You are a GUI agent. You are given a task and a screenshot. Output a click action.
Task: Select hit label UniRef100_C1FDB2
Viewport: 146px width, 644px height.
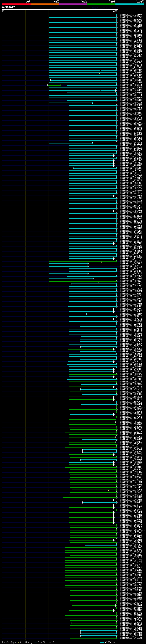(x=131, y=87)
